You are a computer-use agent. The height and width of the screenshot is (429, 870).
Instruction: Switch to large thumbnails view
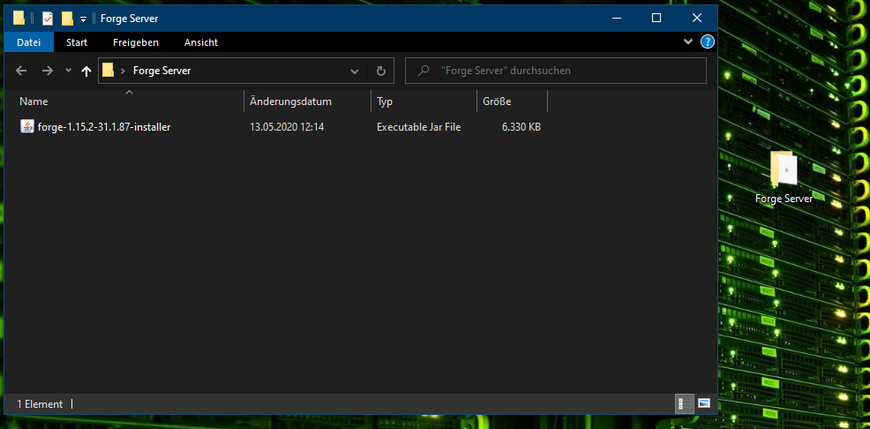pyautogui.click(x=704, y=403)
